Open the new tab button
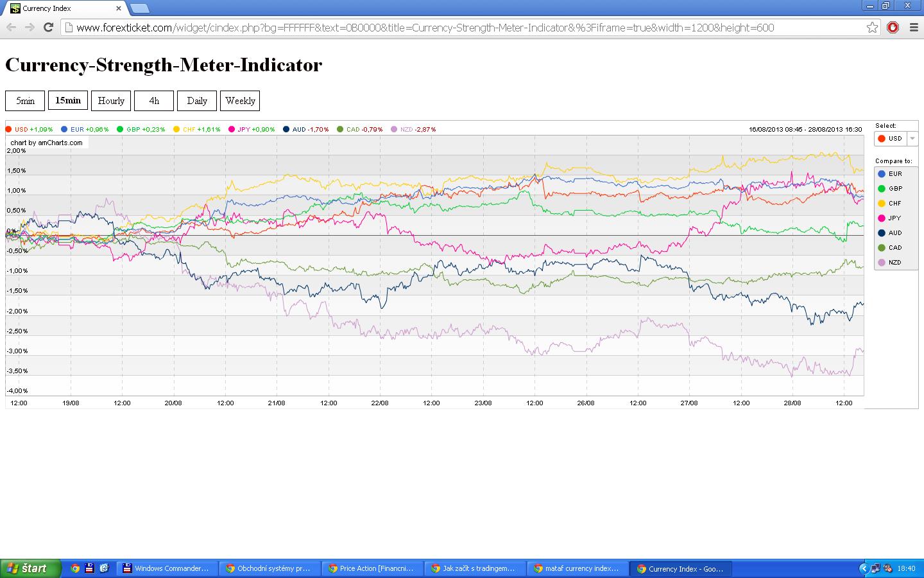The width and height of the screenshot is (924, 578). click(139, 8)
